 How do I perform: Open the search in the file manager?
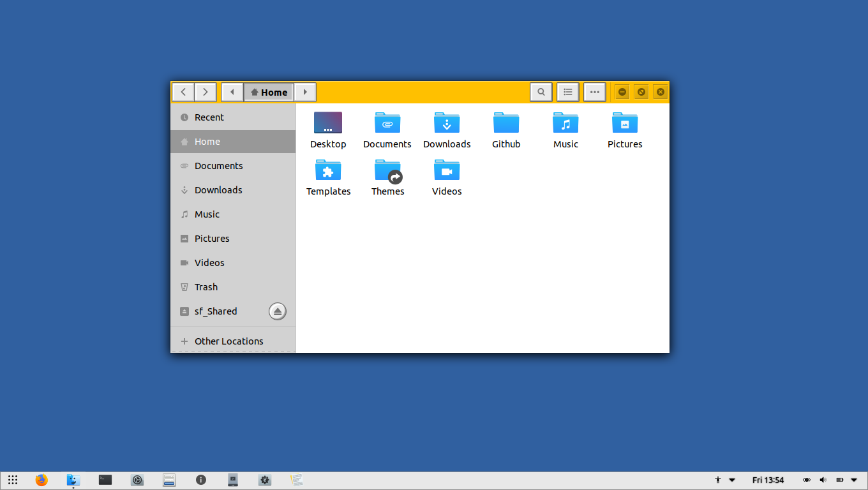pyautogui.click(x=541, y=92)
